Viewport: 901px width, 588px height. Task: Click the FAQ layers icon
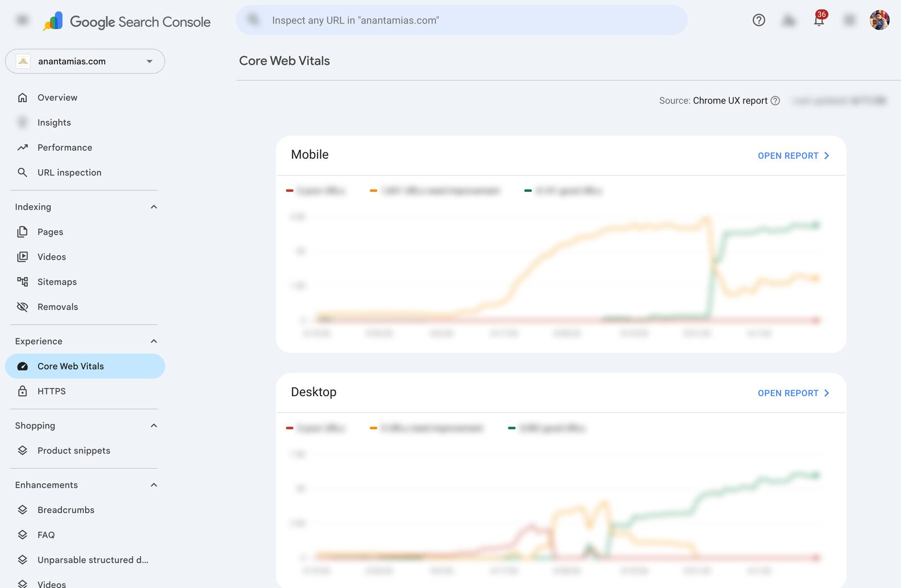coord(23,535)
